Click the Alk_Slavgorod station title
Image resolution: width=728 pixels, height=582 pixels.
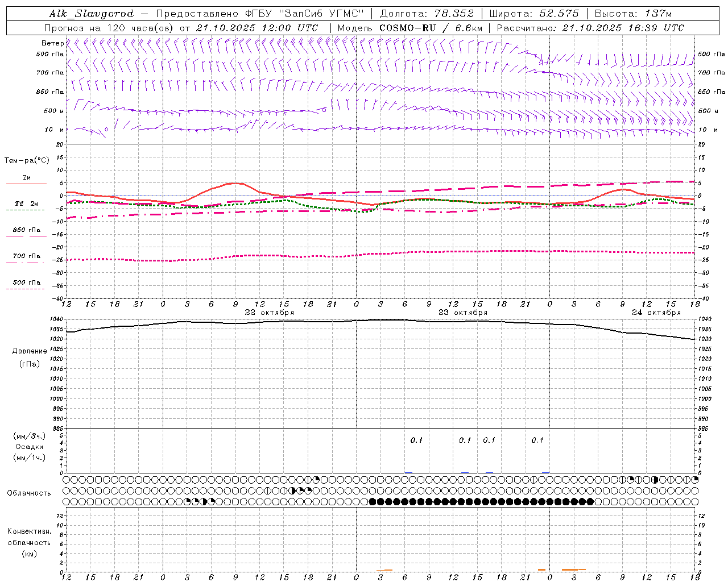pyautogui.click(x=92, y=14)
